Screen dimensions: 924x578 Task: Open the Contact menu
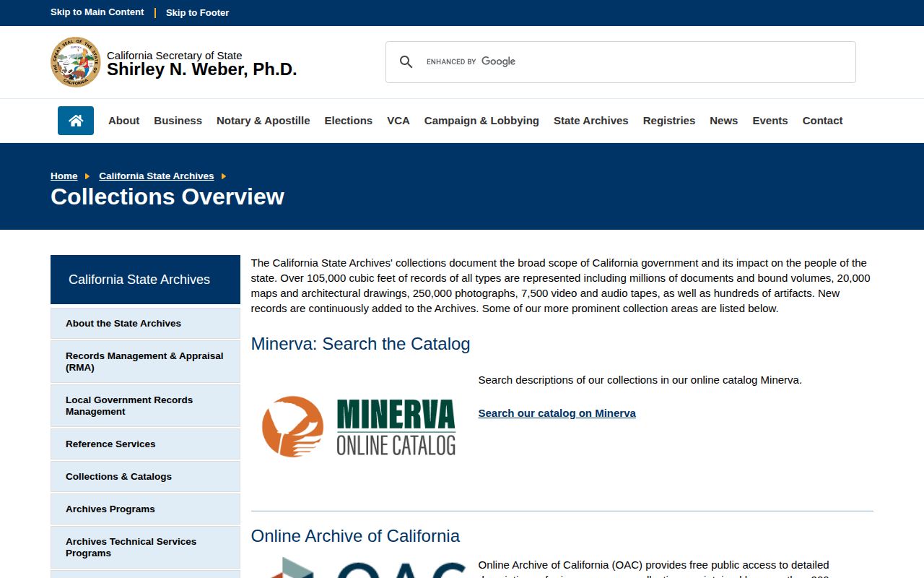pyautogui.click(x=822, y=121)
